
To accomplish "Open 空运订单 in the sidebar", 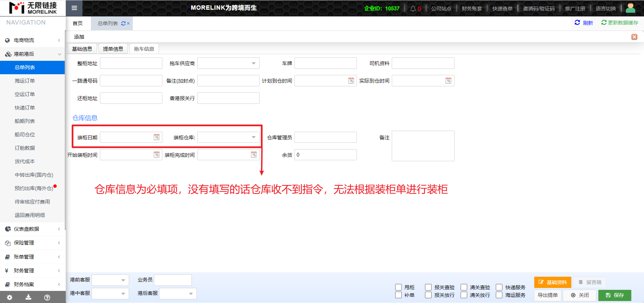I will [x=25, y=94].
